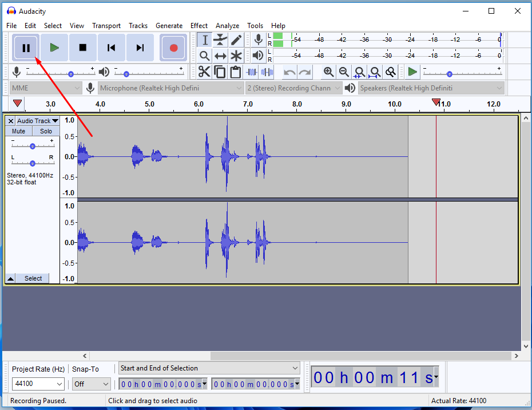Select the Time Shift tool

(x=220, y=56)
